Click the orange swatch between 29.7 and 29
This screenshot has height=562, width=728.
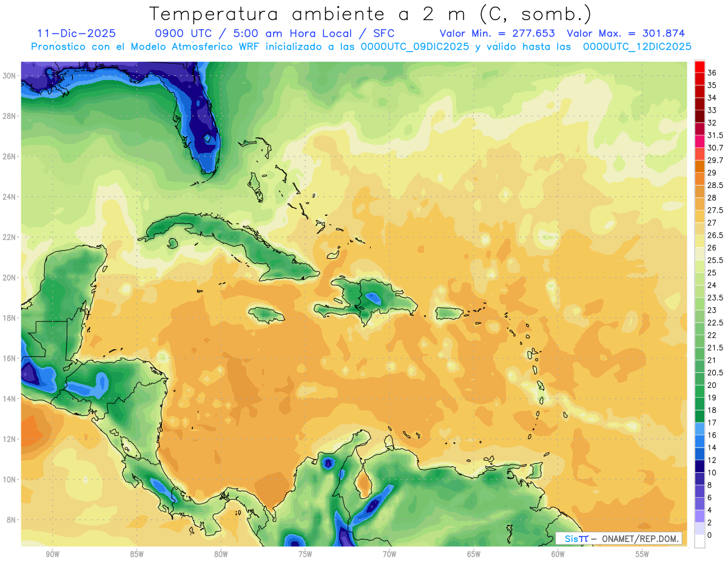699,166
